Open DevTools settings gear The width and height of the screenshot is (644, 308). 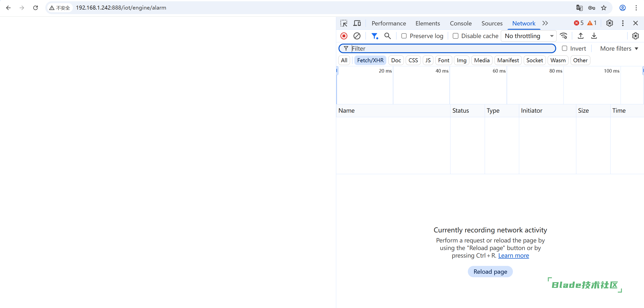609,23
